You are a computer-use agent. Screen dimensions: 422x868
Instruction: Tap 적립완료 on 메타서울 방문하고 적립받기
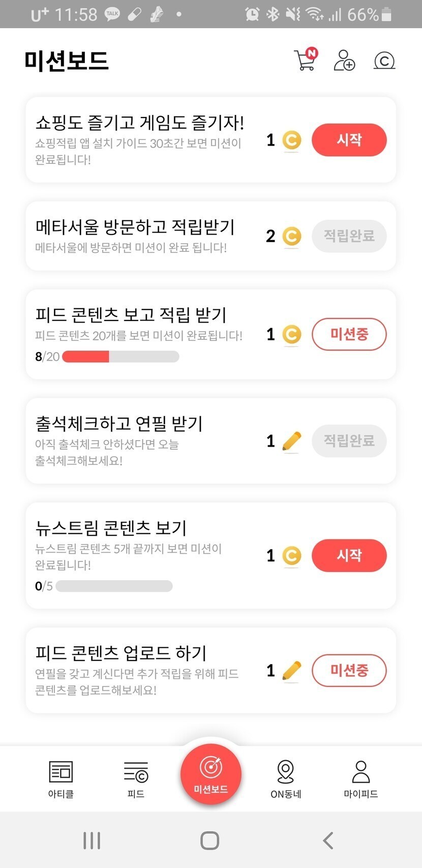[349, 236]
